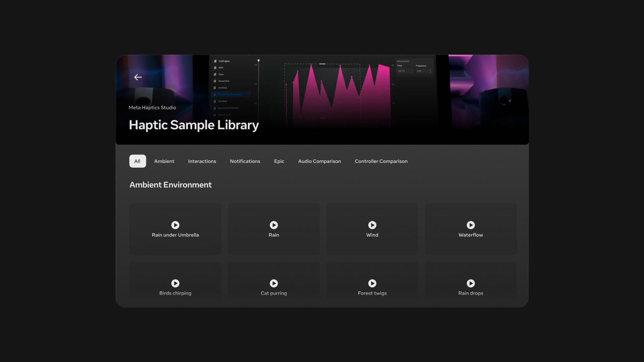Switch to the Ambient tab
The height and width of the screenshot is (362, 644).
pyautogui.click(x=164, y=161)
